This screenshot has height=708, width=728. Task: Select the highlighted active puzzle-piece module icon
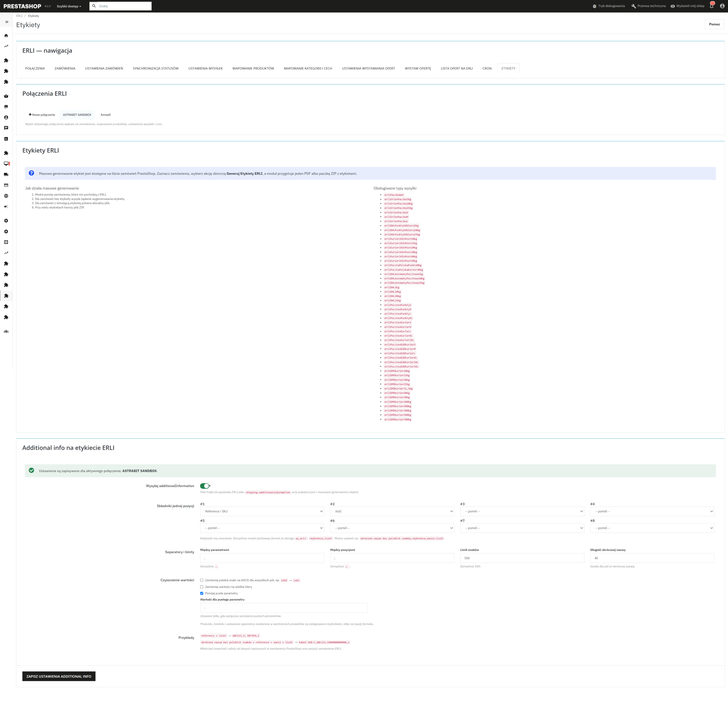click(x=6, y=296)
